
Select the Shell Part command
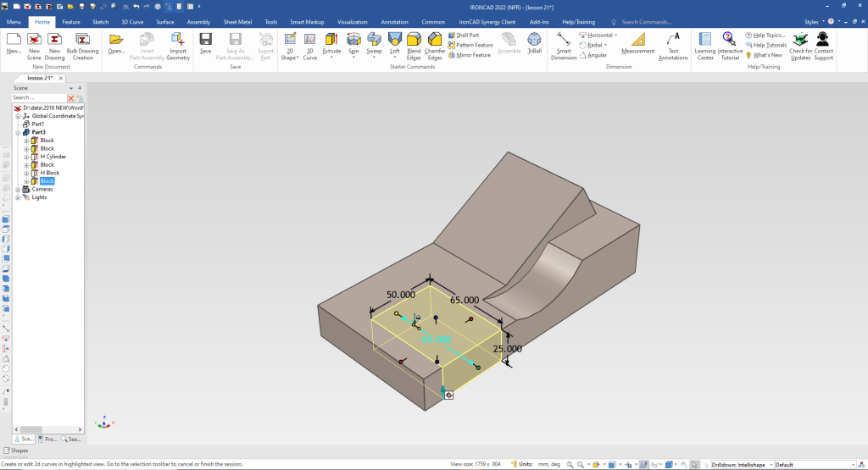tap(468, 35)
